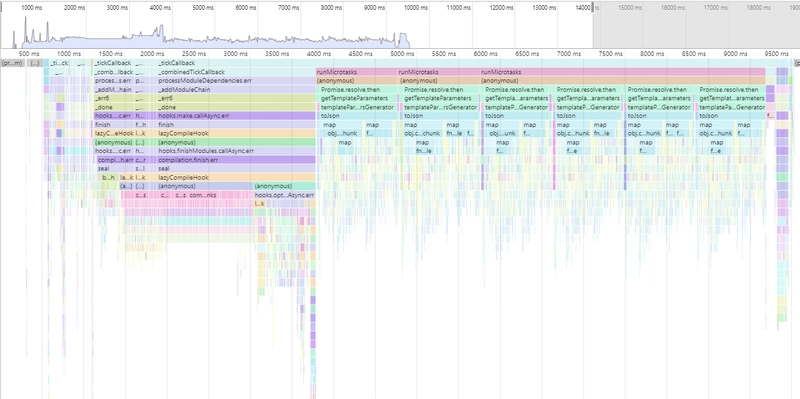Click the f...h flame block
Viewport: 800px width, 399px height.
pyautogui.click(x=140, y=124)
